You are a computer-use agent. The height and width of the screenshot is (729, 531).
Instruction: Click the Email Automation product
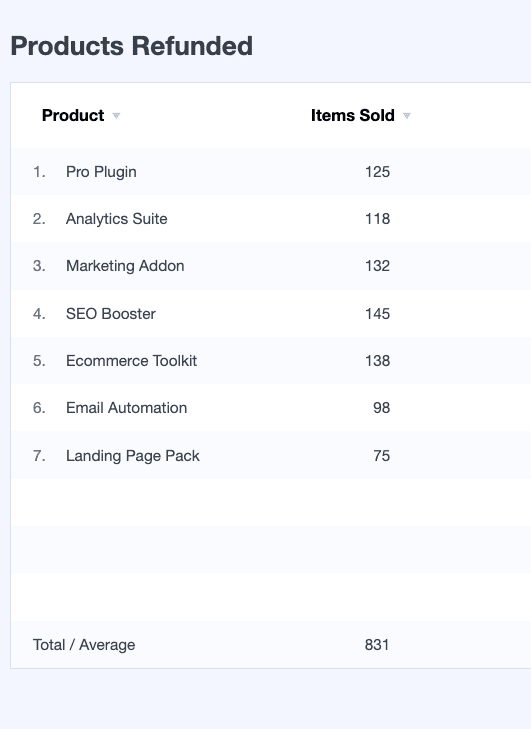[126, 408]
